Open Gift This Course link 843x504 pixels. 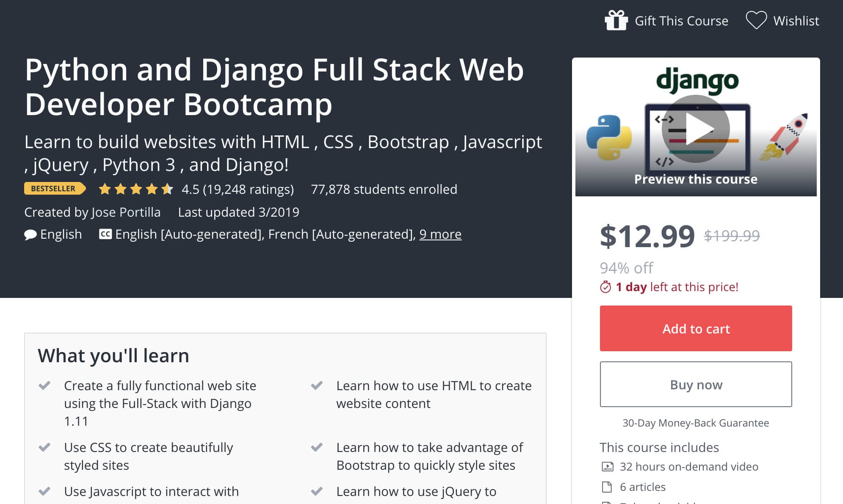point(681,21)
